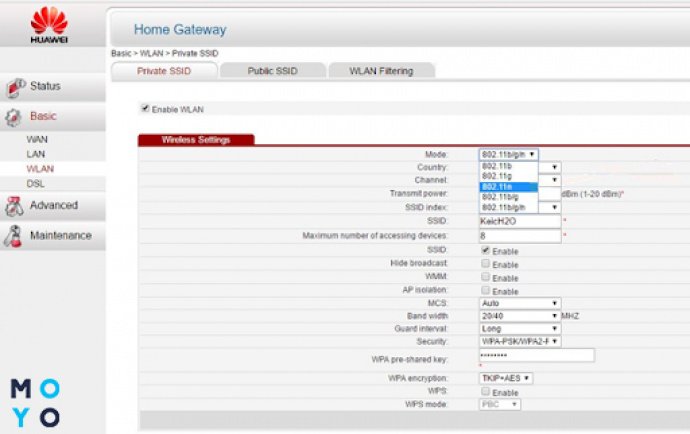Viewport: 690px width, 434px height.
Task: Open the Channel dropdown
Action: [554, 180]
